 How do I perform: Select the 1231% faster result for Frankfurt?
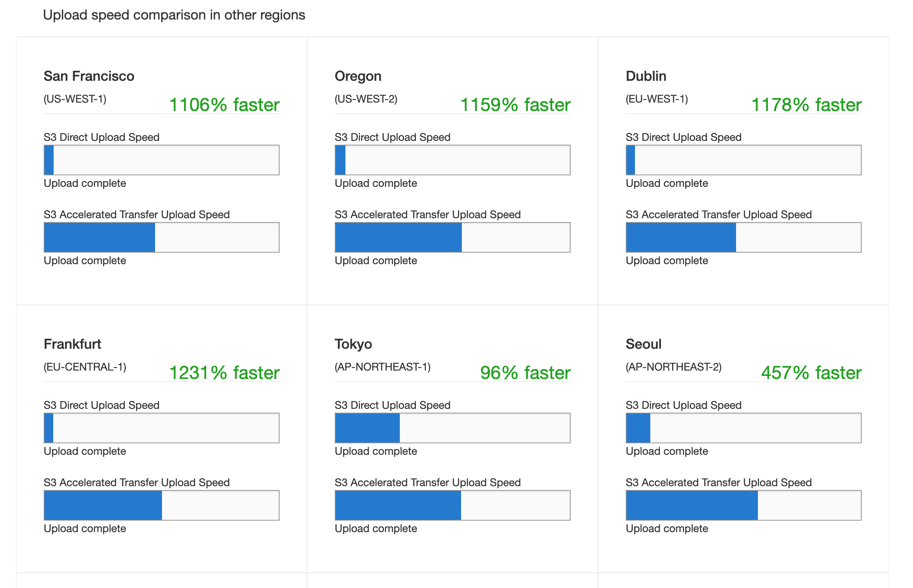pos(224,372)
